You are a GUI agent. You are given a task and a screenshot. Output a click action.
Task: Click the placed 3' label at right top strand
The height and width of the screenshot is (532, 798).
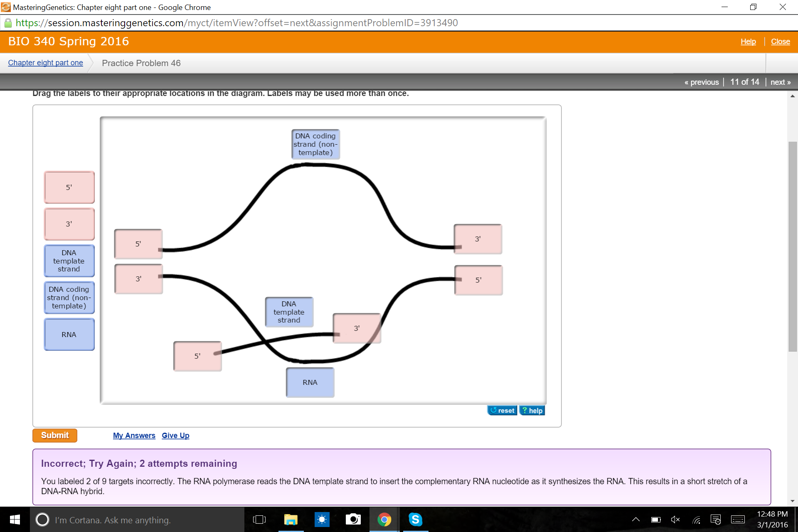478,239
